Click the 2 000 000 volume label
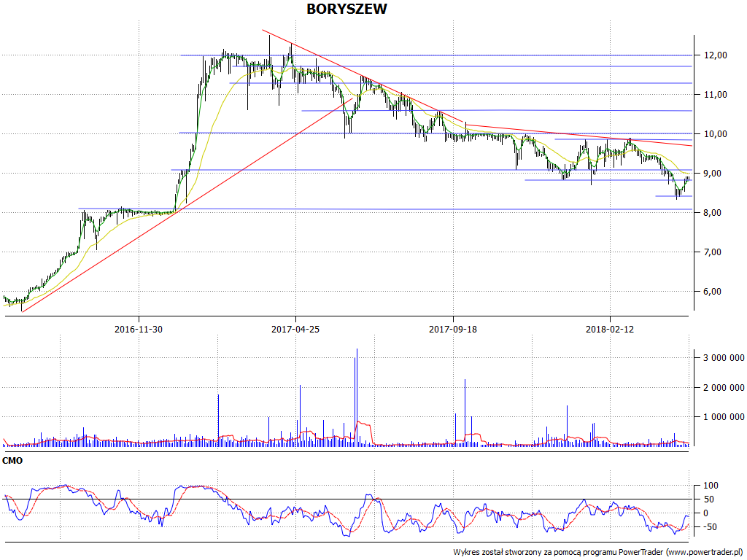The image size is (747, 560). (724, 388)
